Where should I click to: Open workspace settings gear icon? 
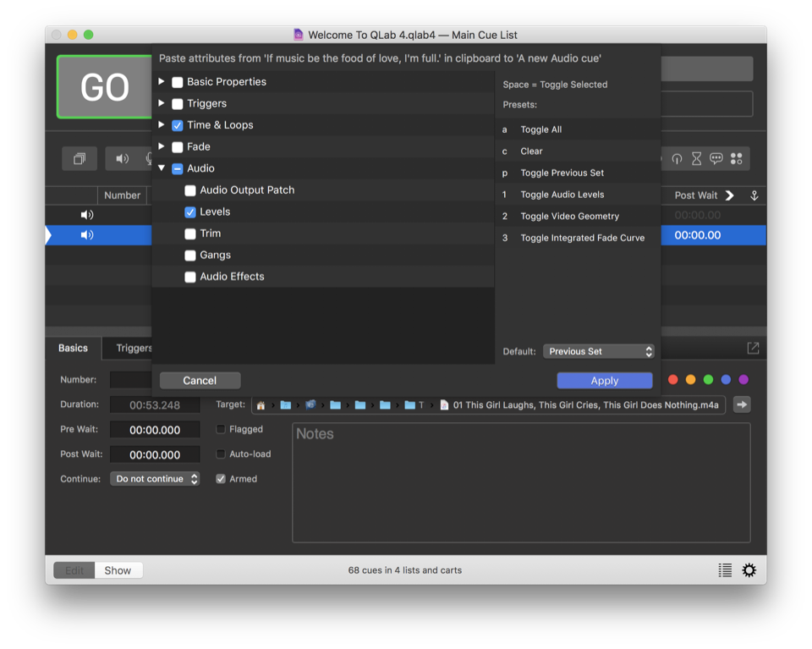click(749, 570)
